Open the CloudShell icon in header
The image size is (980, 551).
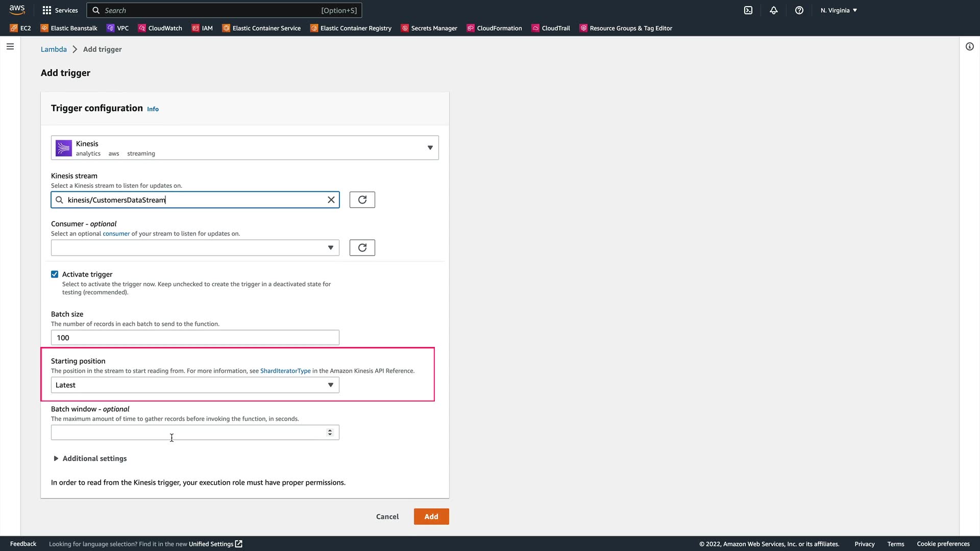pyautogui.click(x=748, y=10)
